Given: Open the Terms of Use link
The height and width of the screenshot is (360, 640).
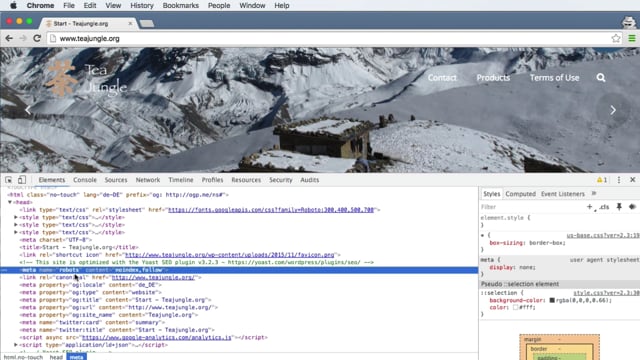Looking at the screenshot, I should click(554, 78).
